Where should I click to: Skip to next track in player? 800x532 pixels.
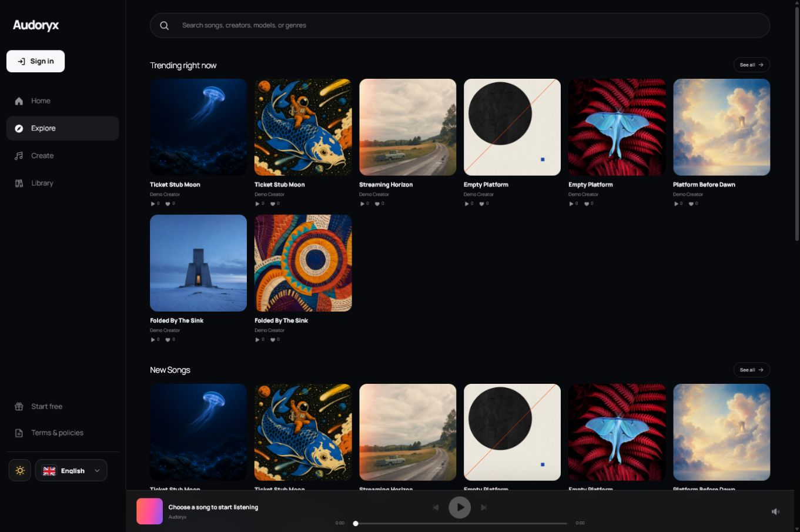coord(484,507)
